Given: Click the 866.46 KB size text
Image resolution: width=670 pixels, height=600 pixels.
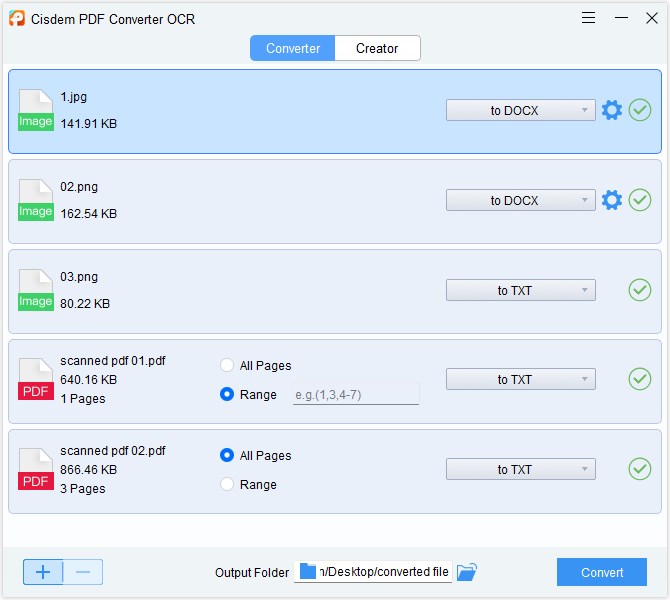Looking at the screenshot, I should tap(88, 469).
